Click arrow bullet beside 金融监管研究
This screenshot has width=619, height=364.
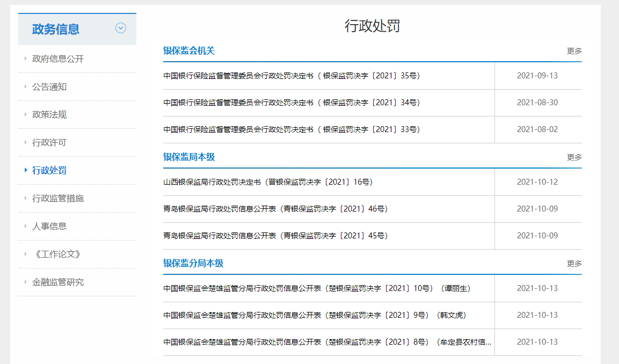26,282
